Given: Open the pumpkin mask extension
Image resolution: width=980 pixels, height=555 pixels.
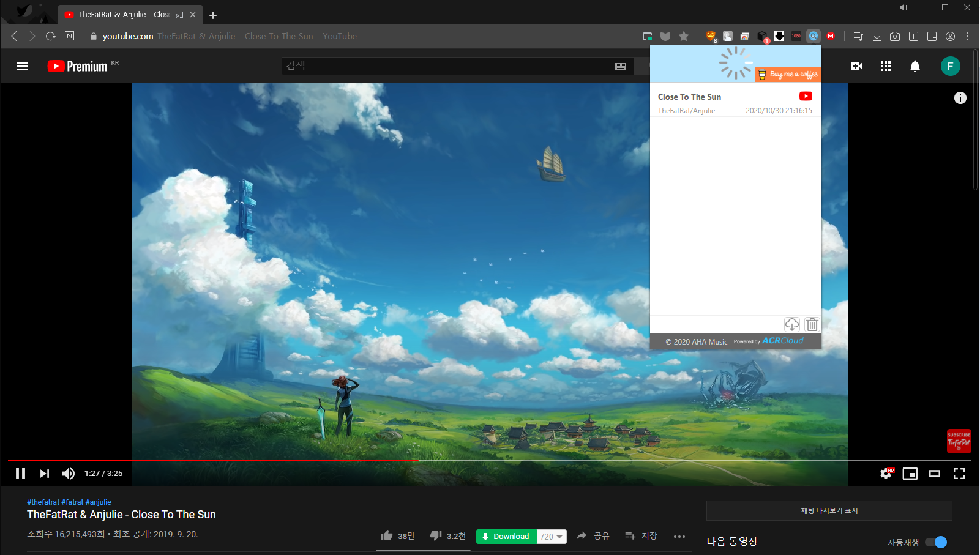Looking at the screenshot, I should (711, 36).
